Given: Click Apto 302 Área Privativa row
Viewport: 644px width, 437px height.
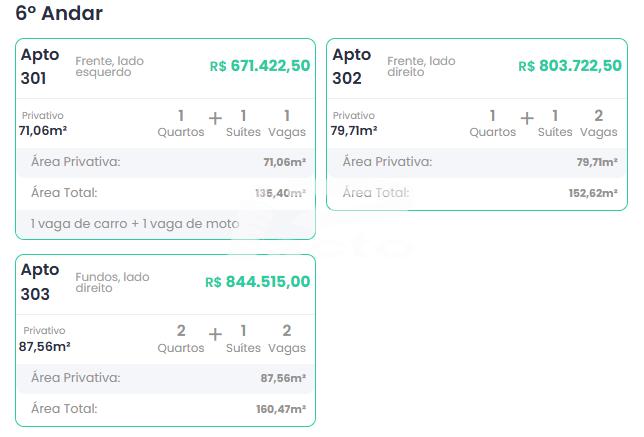Looking at the screenshot, I should (477, 162).
